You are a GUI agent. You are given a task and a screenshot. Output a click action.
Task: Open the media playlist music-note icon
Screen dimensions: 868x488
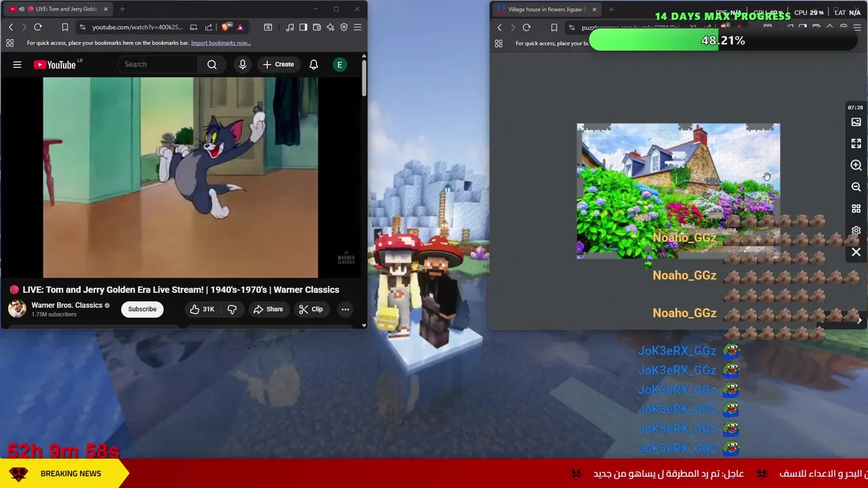point(290,27)
